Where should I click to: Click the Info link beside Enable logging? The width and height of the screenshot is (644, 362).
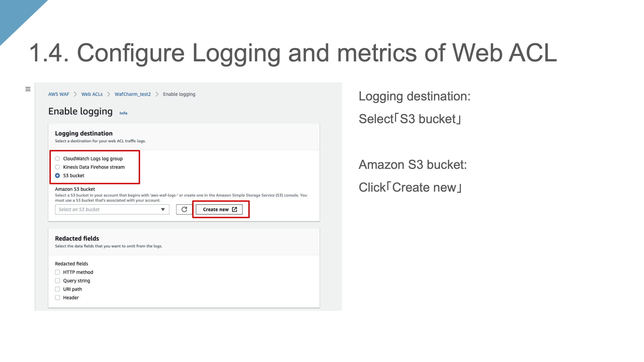pyautogui.click(x=123, y=113)
